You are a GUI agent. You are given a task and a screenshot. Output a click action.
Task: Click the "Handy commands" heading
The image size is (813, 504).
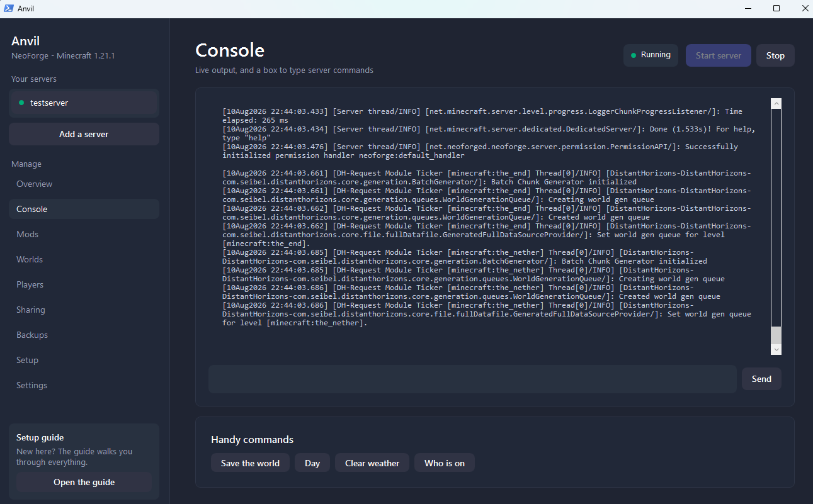coord(252,439)
